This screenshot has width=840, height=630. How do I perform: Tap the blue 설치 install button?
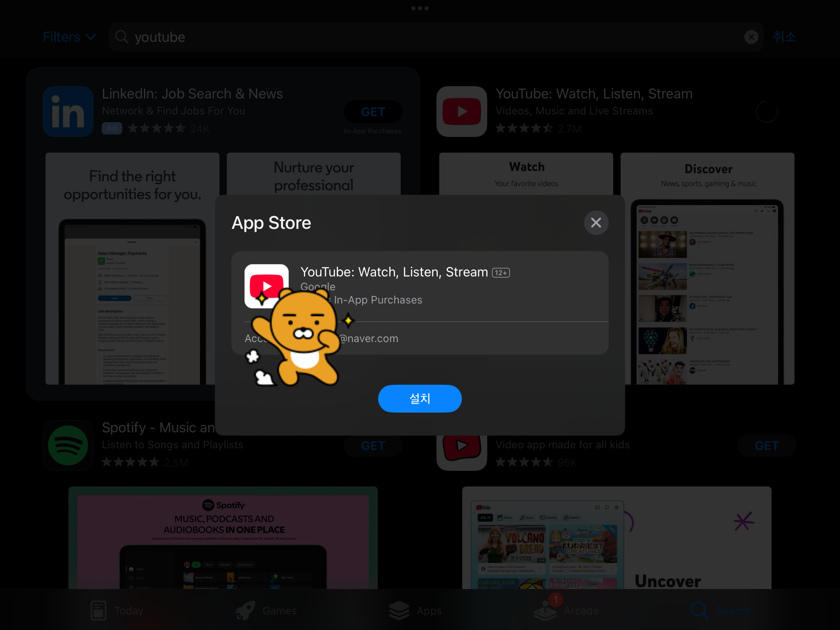(x=420, y=398)
